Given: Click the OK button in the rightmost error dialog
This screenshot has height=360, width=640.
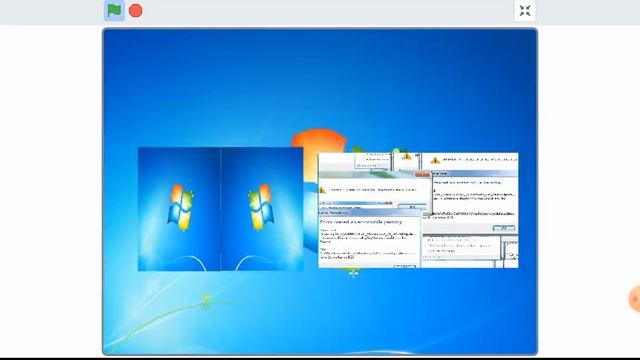Looking at the screenshot, I should tap(504, 228).
